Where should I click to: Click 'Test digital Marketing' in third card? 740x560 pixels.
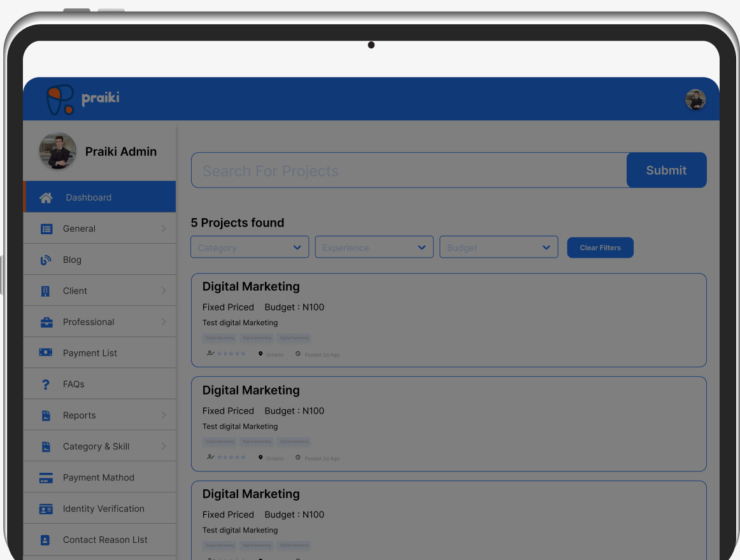pyautogui.click(x=240, y=530)
